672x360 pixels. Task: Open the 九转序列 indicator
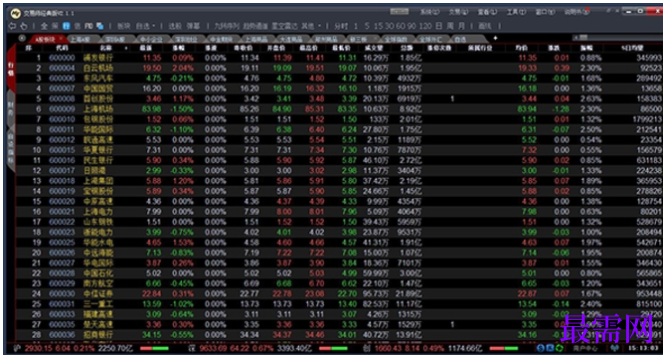[227, 26]
